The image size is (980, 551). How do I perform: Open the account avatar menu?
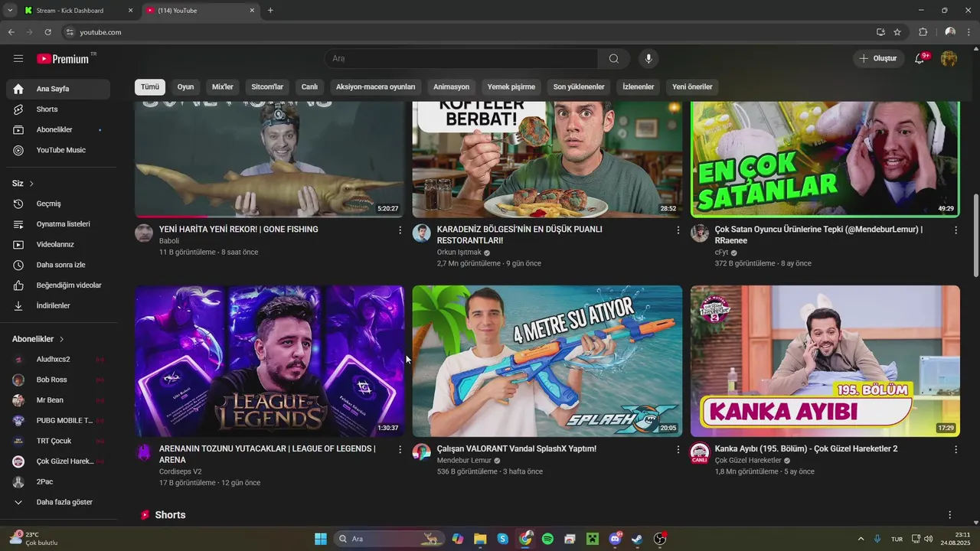pos(949,59)
